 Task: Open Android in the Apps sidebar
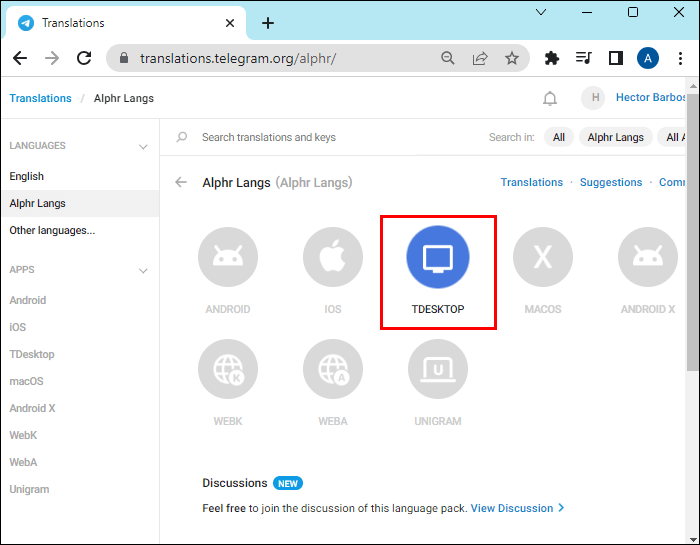[x=28, y=300]
